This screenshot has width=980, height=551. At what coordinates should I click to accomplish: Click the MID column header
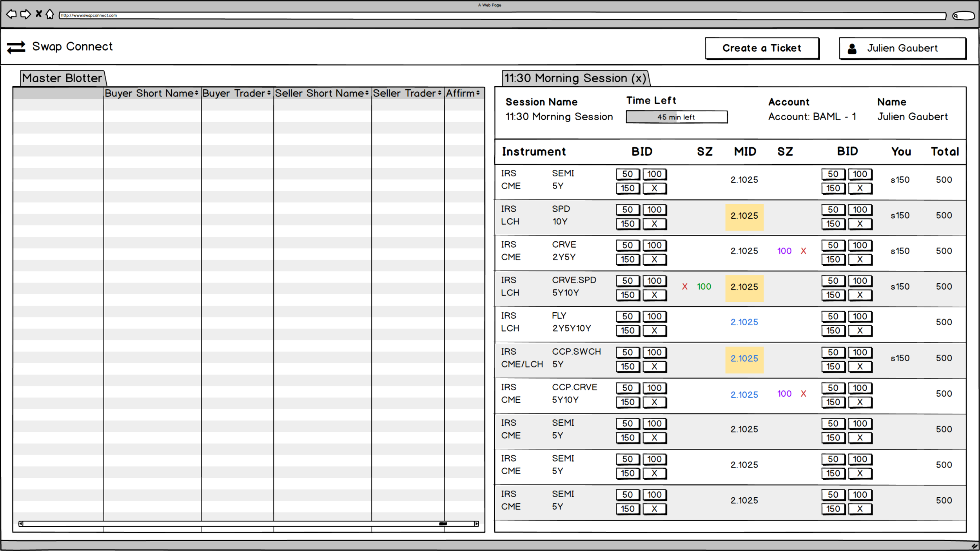745,152
